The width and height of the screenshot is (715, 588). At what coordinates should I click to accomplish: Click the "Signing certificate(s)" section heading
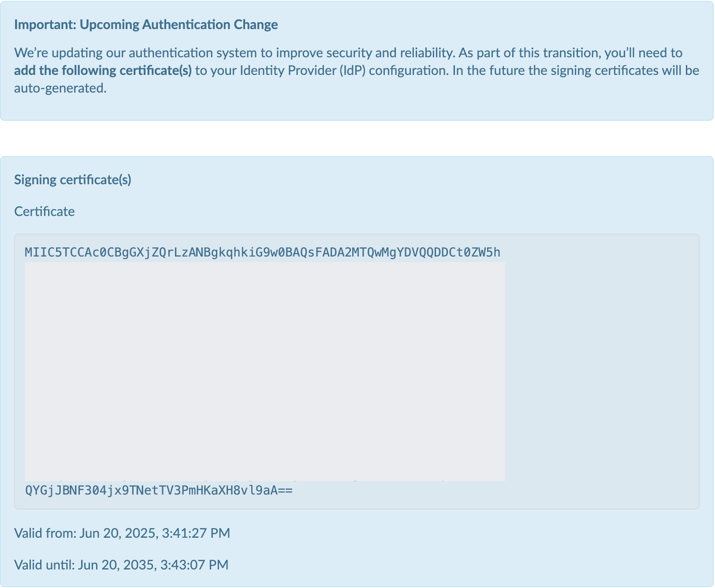pyautogui.click(x=73, y=180)
